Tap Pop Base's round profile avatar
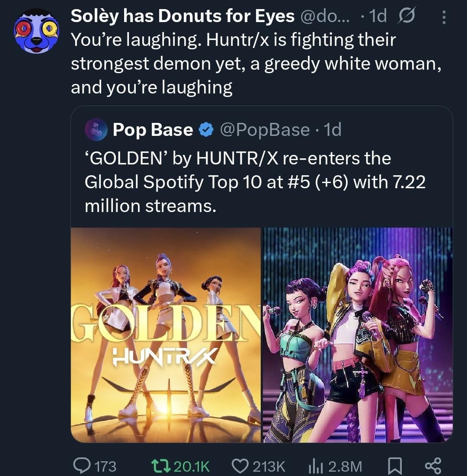This screenshot has width=467, height=476. (96, 129)
